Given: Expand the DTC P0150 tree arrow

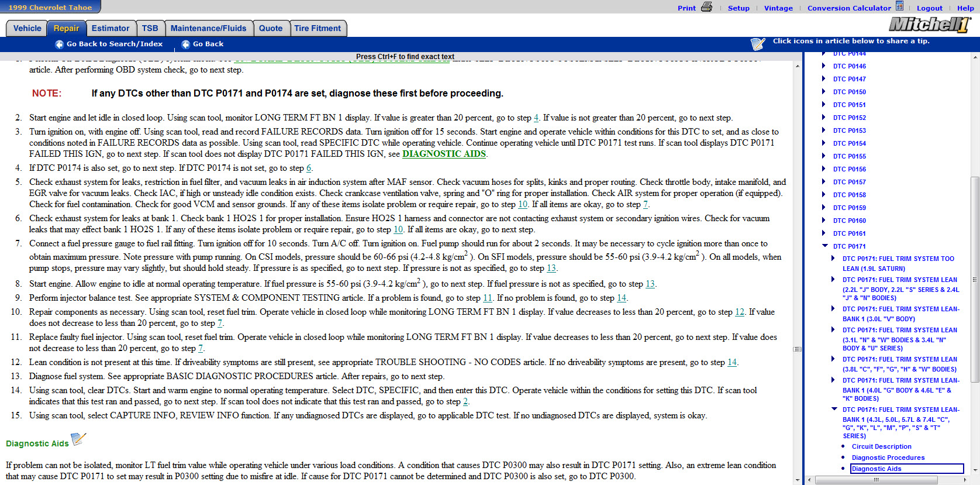Looking at the screenshot, I should click(x=824, y=92).
